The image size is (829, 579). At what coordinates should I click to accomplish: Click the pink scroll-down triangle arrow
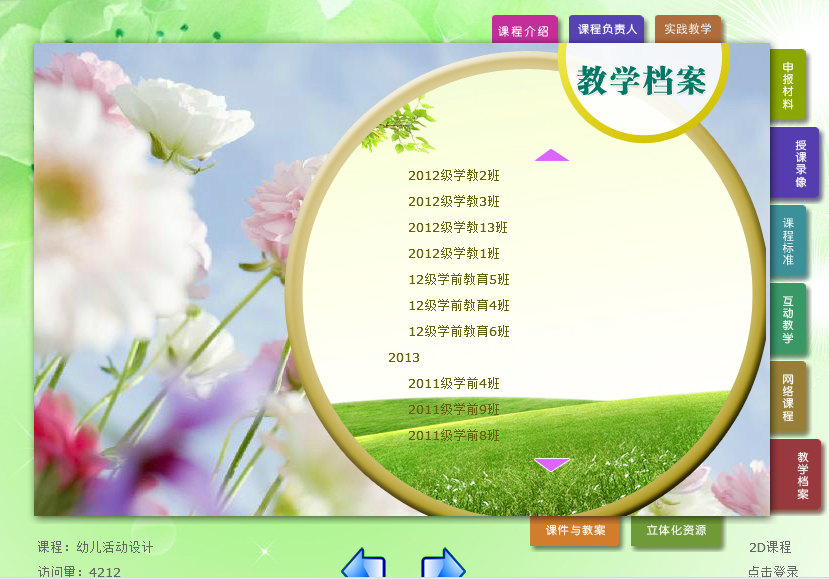[x=551, y=464]
